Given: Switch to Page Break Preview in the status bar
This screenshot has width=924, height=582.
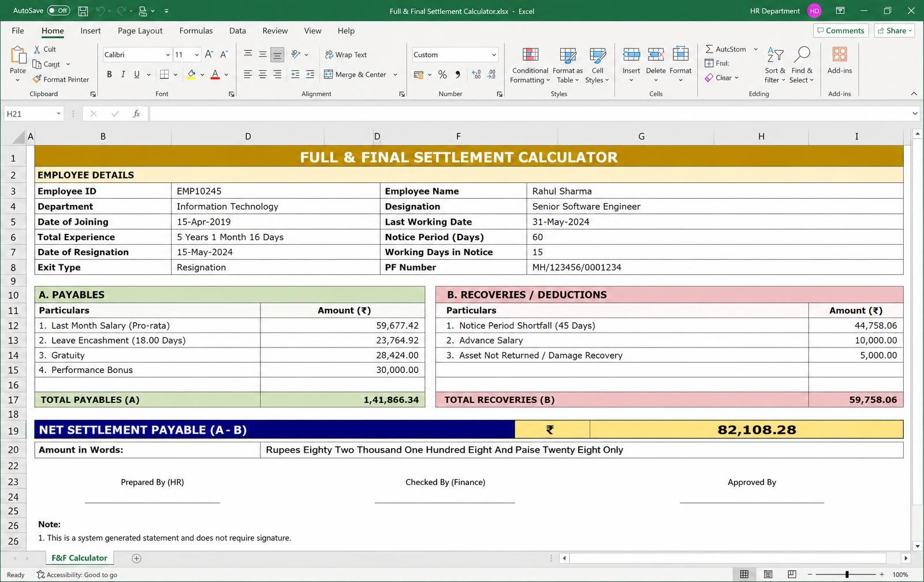Looking at the screenshot, I should 792,574.
